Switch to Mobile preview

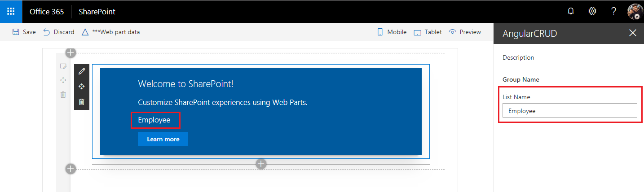(392, 32)
